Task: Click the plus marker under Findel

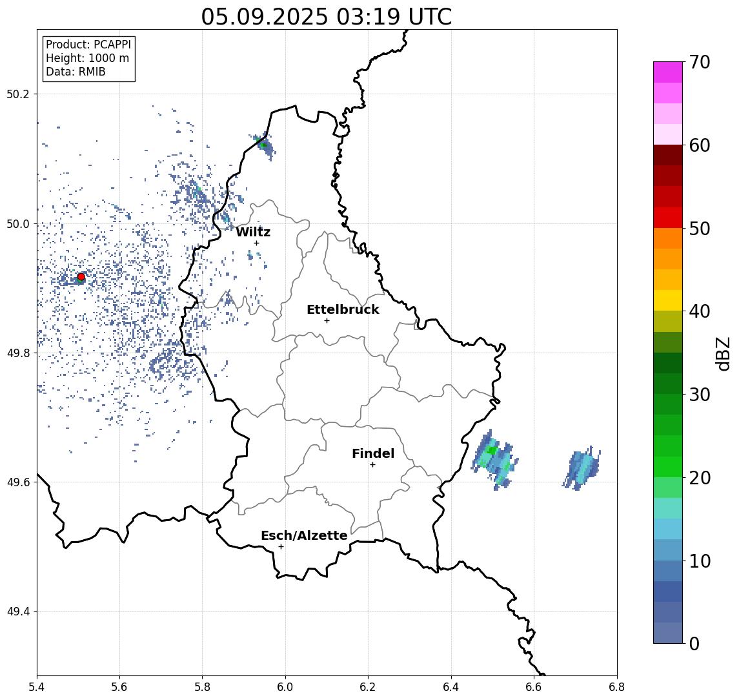Action: coord(372,465)
